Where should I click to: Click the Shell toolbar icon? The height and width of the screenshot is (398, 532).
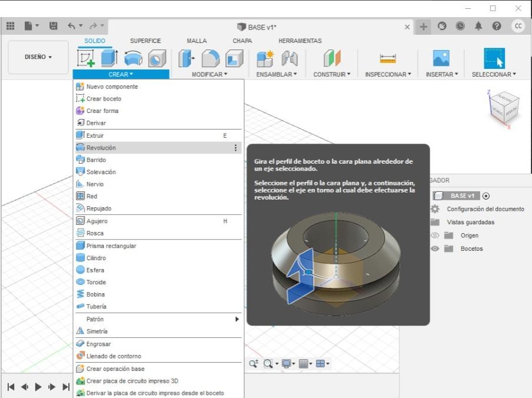(x=234, y=58)
